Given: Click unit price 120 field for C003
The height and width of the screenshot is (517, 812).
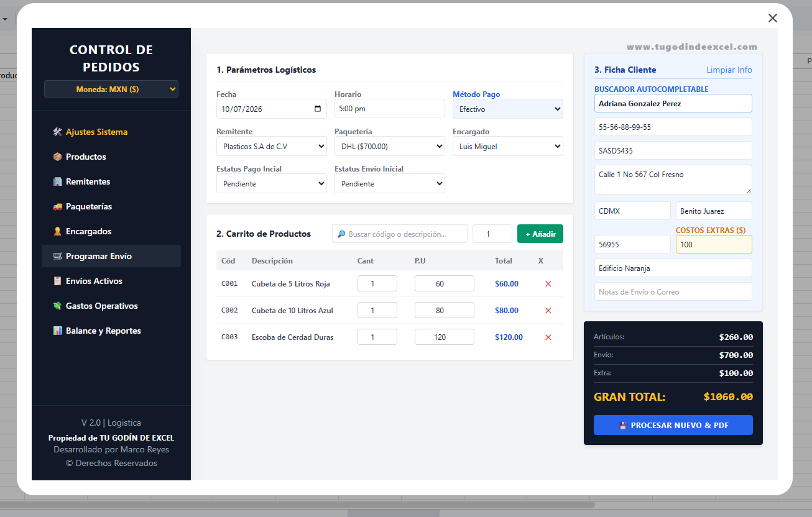Looking at the screenshot, I should [445, 337].
